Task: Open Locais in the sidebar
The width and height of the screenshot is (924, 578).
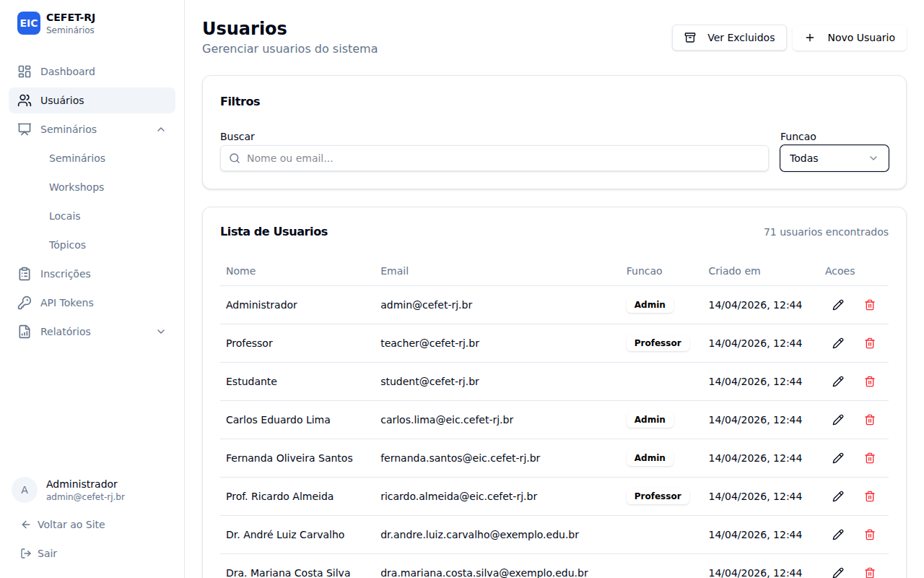Action: coord(65,216)
